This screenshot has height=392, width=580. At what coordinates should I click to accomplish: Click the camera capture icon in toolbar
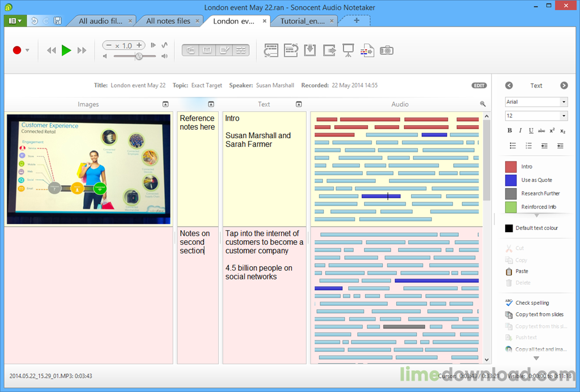tap(386, 50)
